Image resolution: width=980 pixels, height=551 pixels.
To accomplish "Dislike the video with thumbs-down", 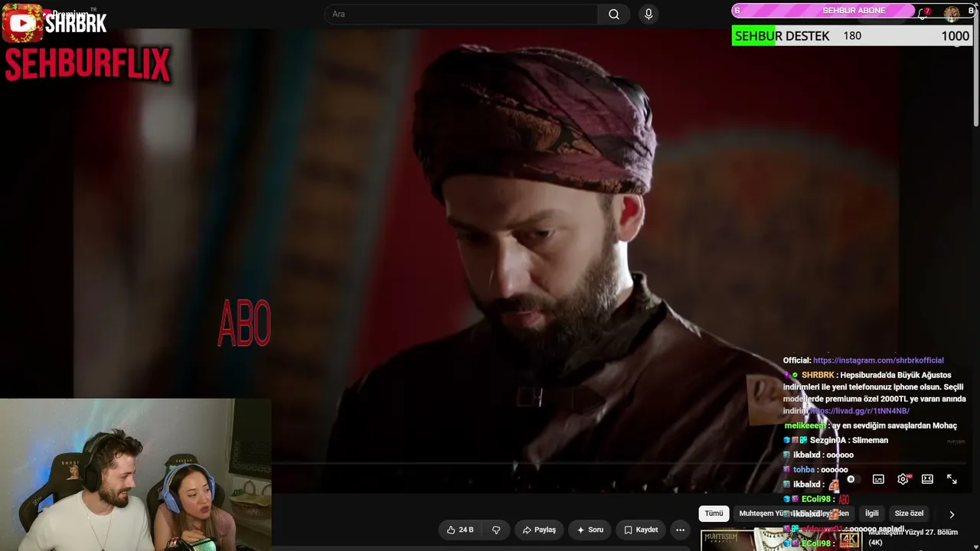I will 496,530.
